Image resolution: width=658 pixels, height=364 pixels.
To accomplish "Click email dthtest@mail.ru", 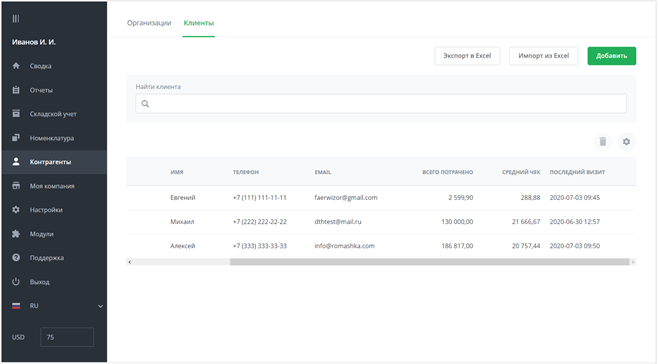I will 338,222.
